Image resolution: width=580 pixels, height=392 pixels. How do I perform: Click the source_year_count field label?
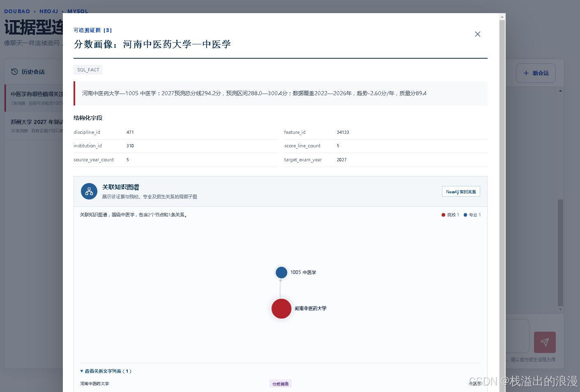click(94, 160)
